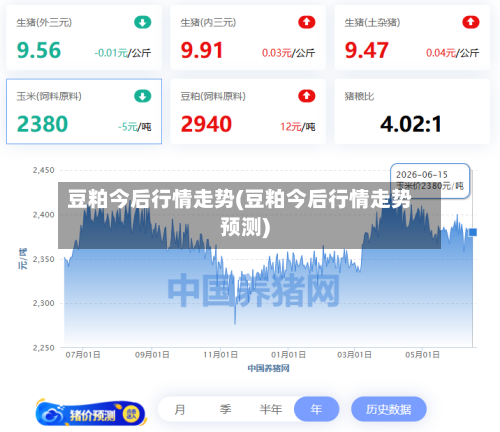Click the 9.56 price value
The height and width of the screenshot is (432, 500).
pyautogui.click(x=39, y=50)
